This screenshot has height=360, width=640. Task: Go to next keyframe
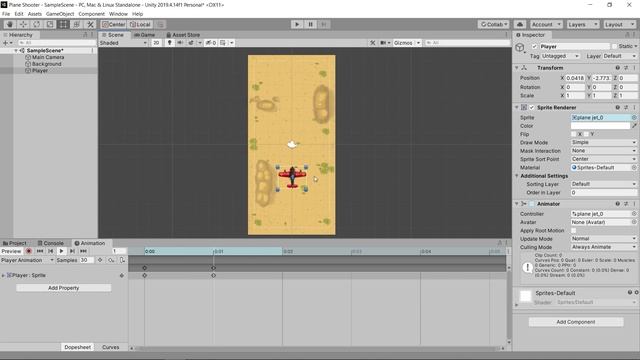point(72,251)
